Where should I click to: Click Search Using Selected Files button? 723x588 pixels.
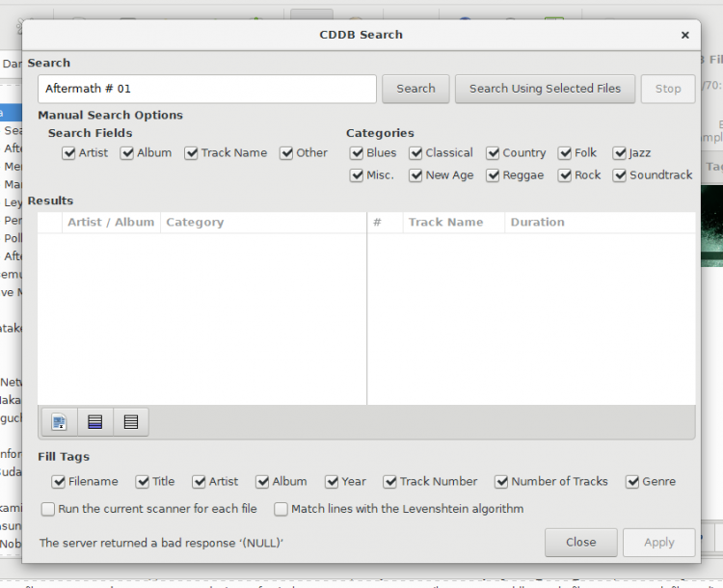pos(545,89)
